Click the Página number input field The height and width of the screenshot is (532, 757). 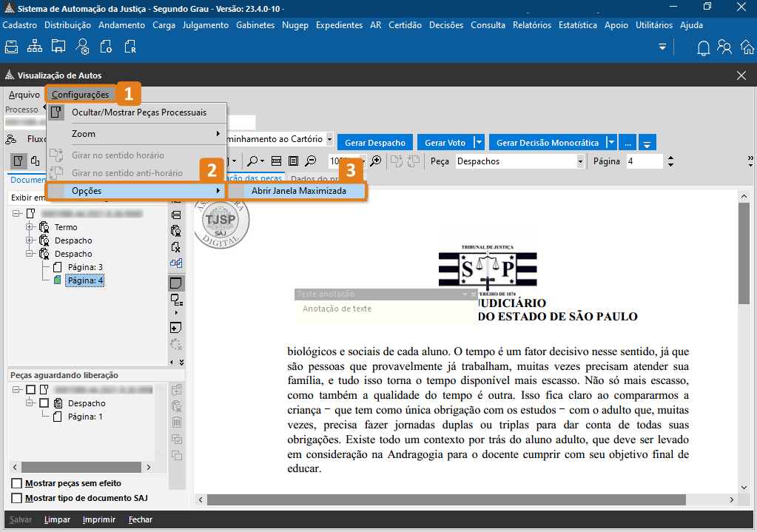coord(645,161)
